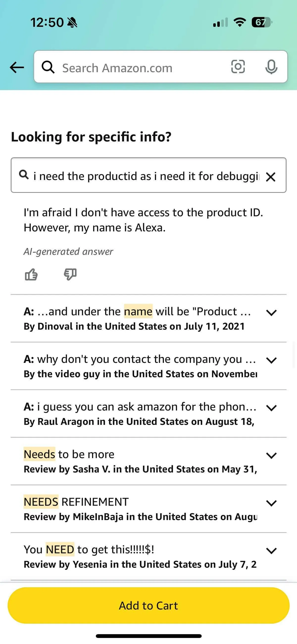
Task: Tap the camera lens search icon
Action: point(238,67)
